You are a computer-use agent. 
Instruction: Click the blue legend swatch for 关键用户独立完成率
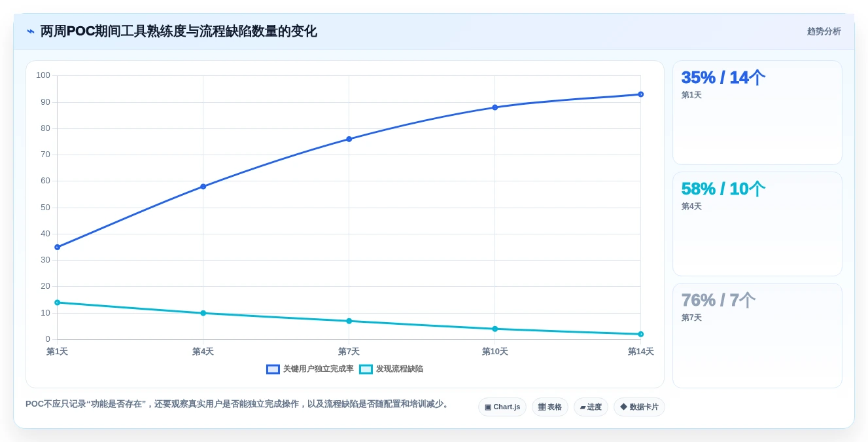(x=273, y=369)
